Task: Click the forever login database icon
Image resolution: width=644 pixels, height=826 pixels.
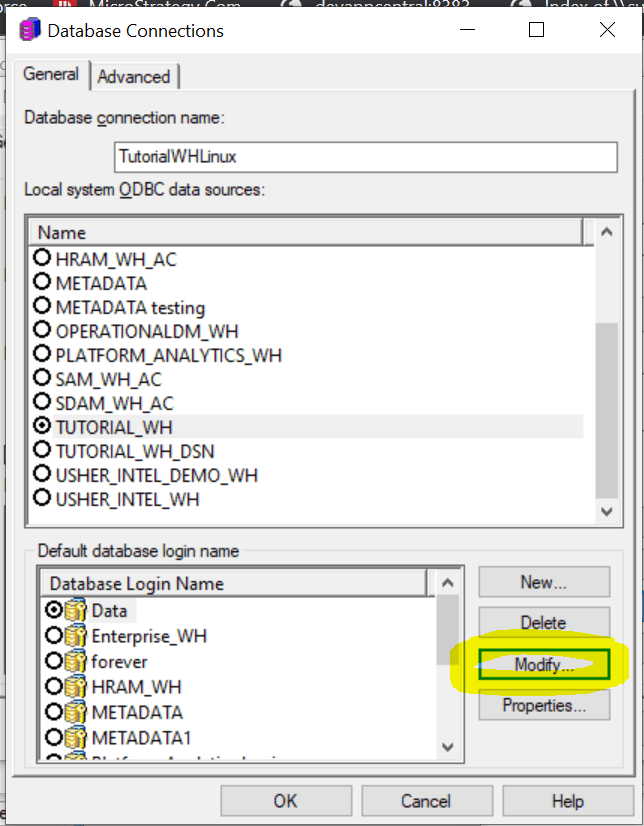Action: pyautogui.click(x=76, y=662)
